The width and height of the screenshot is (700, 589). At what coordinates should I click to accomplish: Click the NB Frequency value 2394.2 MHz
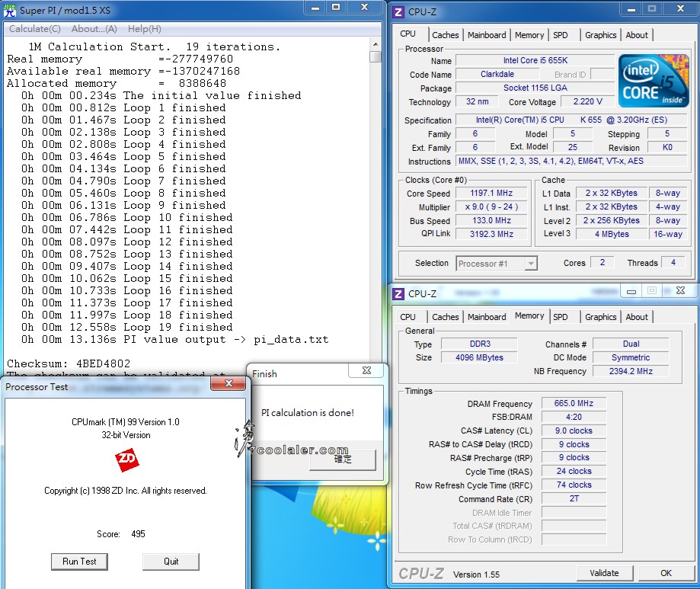tap(631, 371)
